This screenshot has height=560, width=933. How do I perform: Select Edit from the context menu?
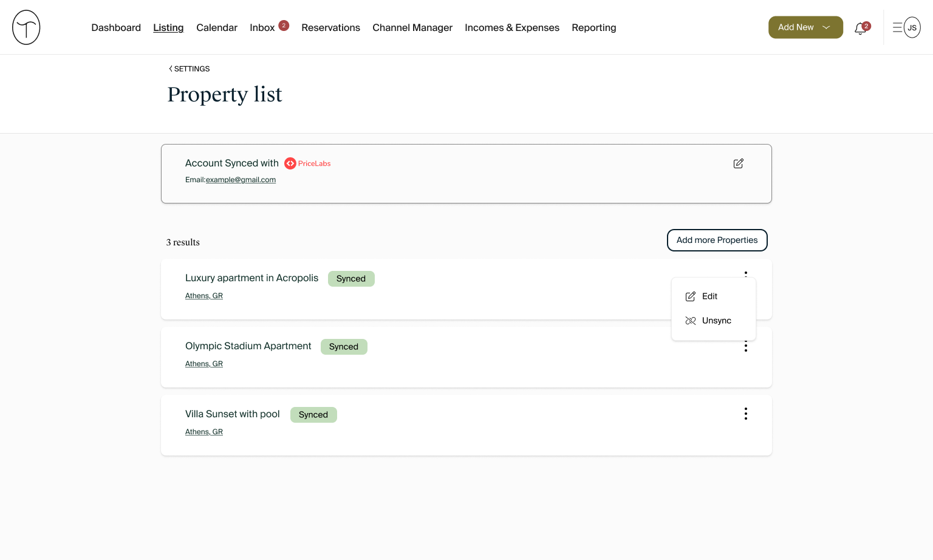(x=709, y=296)
